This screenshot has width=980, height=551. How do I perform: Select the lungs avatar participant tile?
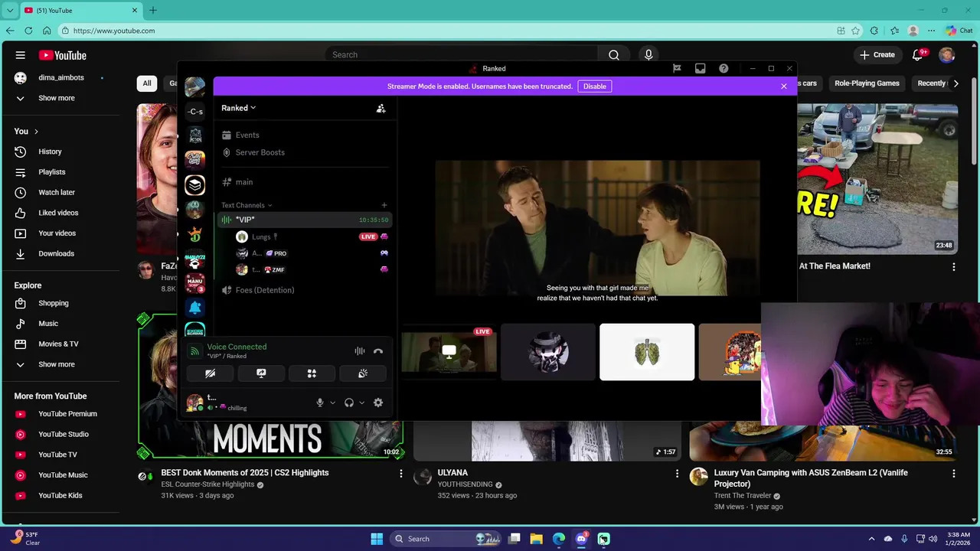click(647, 352)
